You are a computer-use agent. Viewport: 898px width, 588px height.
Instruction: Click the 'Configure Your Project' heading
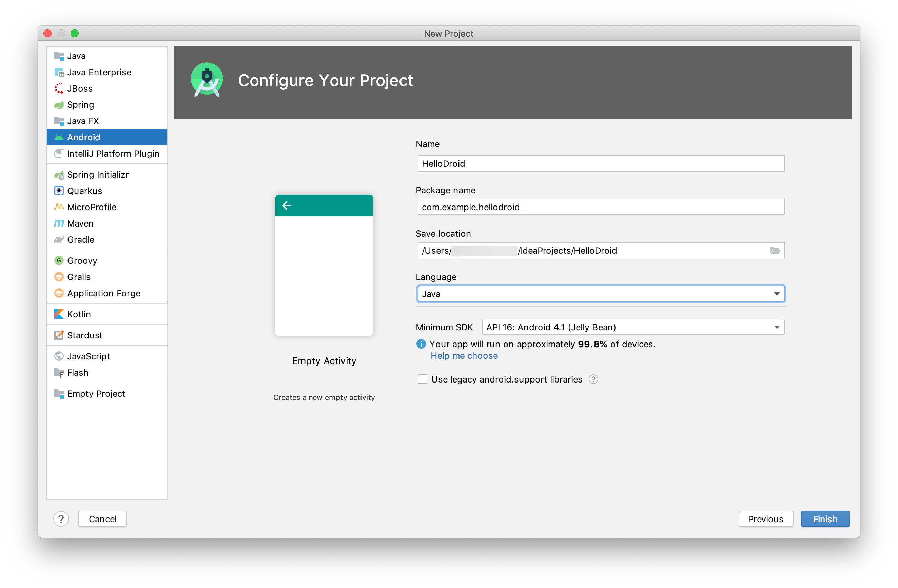[326, 80]
